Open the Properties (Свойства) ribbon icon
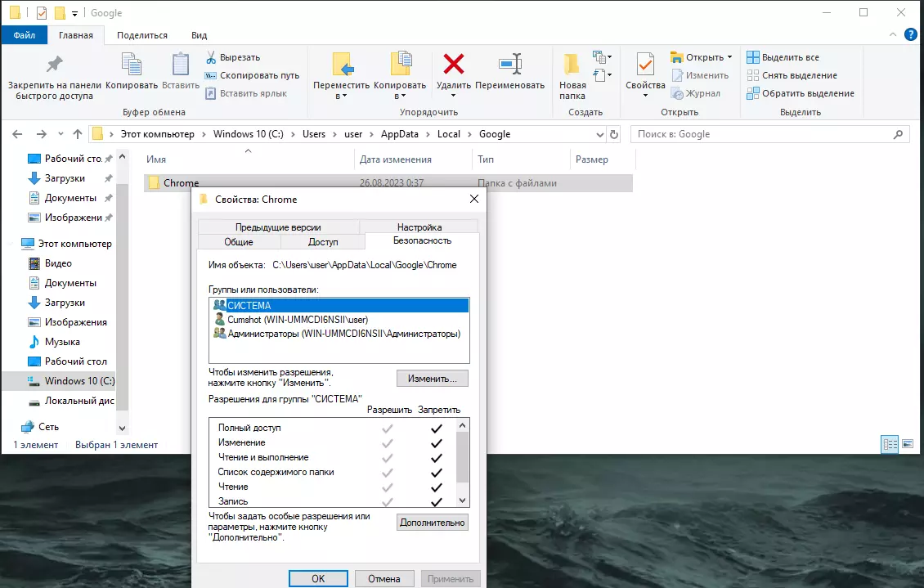The width and height of the screenshot is (924, 588). [645, 65]
